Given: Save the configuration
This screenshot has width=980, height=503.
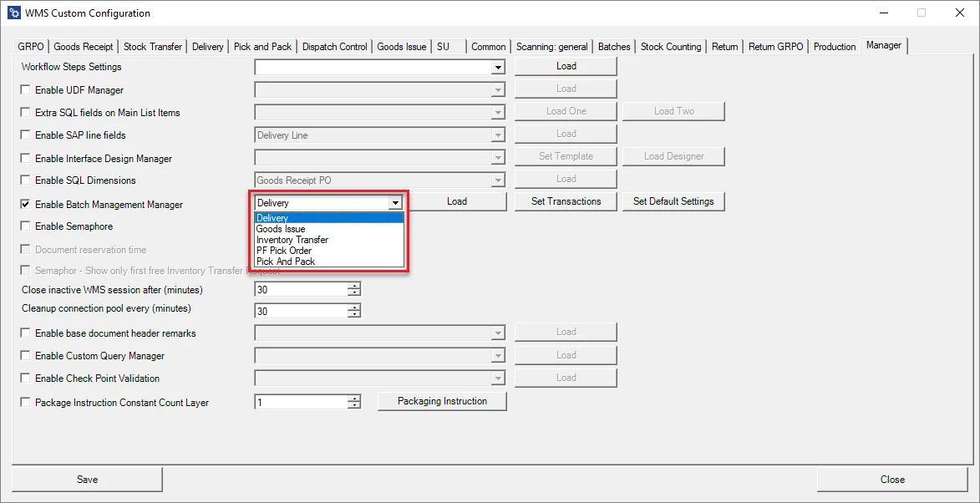Looking at the screenshot, I should 87,479.
